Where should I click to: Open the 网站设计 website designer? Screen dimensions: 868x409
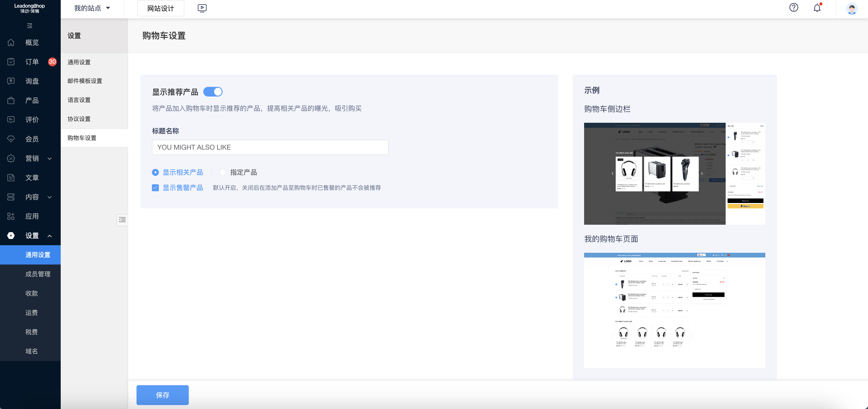coord(160,8)
